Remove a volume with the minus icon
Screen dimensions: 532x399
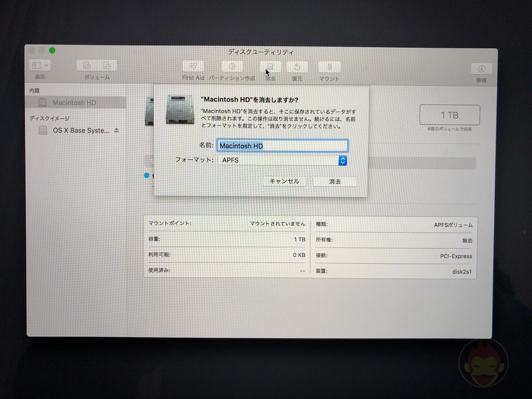[107, 65]
